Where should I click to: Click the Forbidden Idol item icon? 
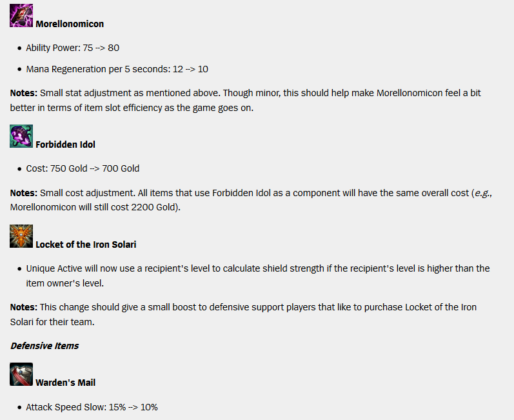21,136
